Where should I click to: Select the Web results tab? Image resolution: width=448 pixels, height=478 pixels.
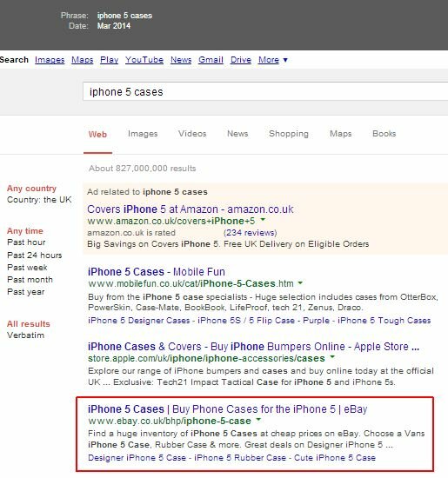point(97,134)
